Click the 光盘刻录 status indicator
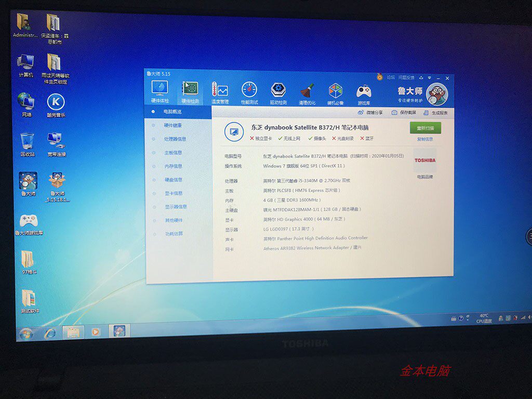This screenshot has height=399, width=532. [343, 138]
